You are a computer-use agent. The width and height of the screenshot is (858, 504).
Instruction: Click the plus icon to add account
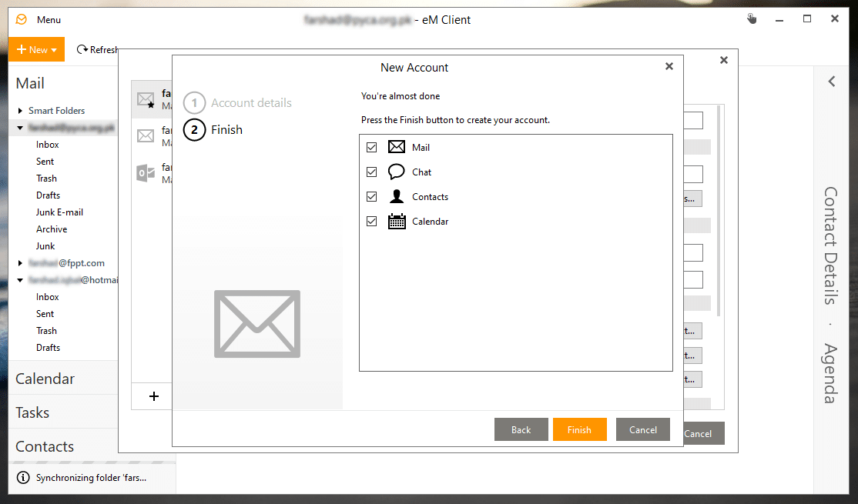pos(153,396)
